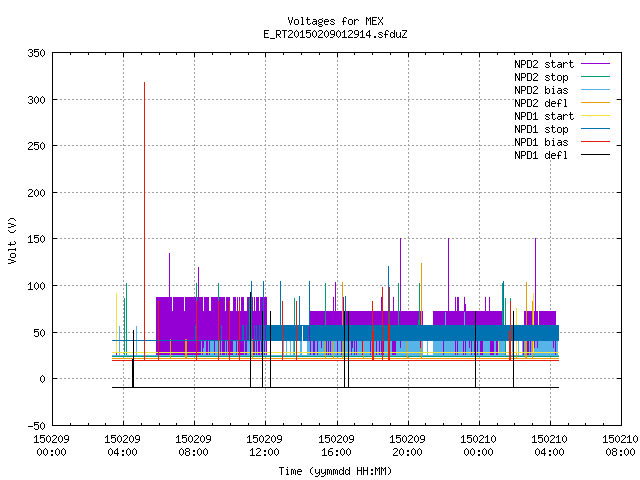Click the orange NPD2 defl legend line
640x480 pixels.
(595, 102)
